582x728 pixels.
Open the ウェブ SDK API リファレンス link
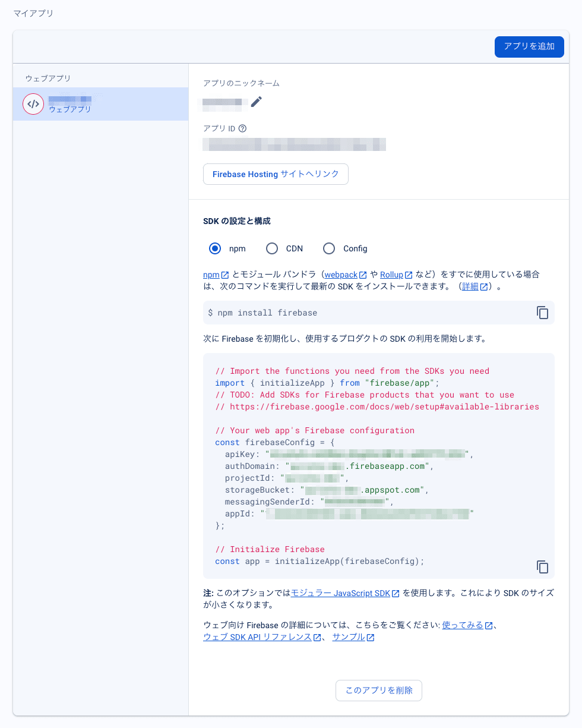262,637
